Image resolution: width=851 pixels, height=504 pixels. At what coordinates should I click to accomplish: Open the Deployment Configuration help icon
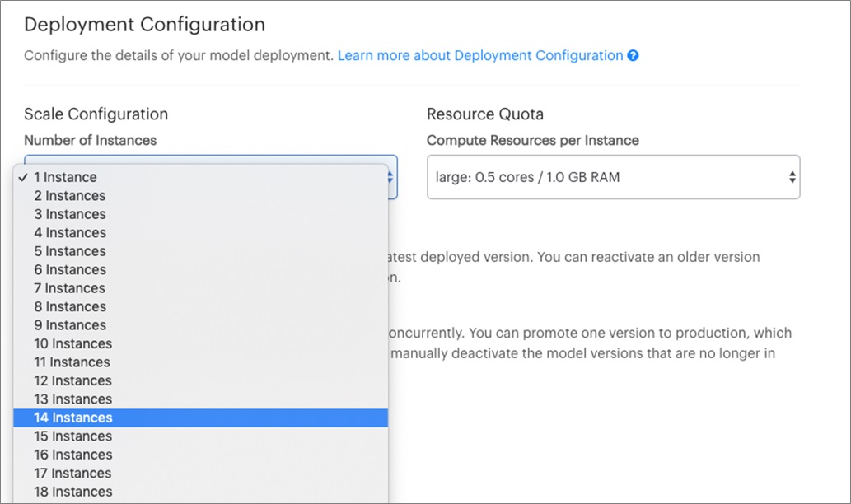coord(633,55)
